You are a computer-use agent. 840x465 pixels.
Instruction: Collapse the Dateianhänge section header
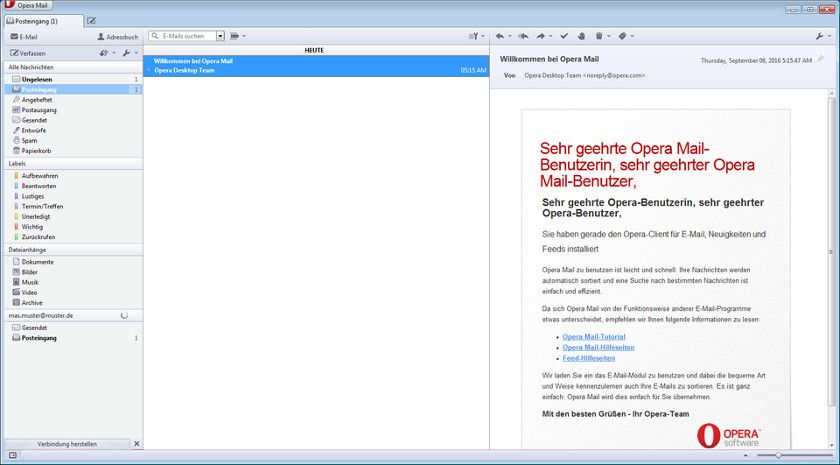pyautogui.click(x=74, y=250)
